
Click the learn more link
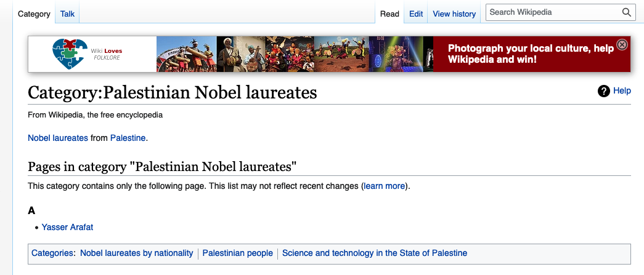point(385,186)
